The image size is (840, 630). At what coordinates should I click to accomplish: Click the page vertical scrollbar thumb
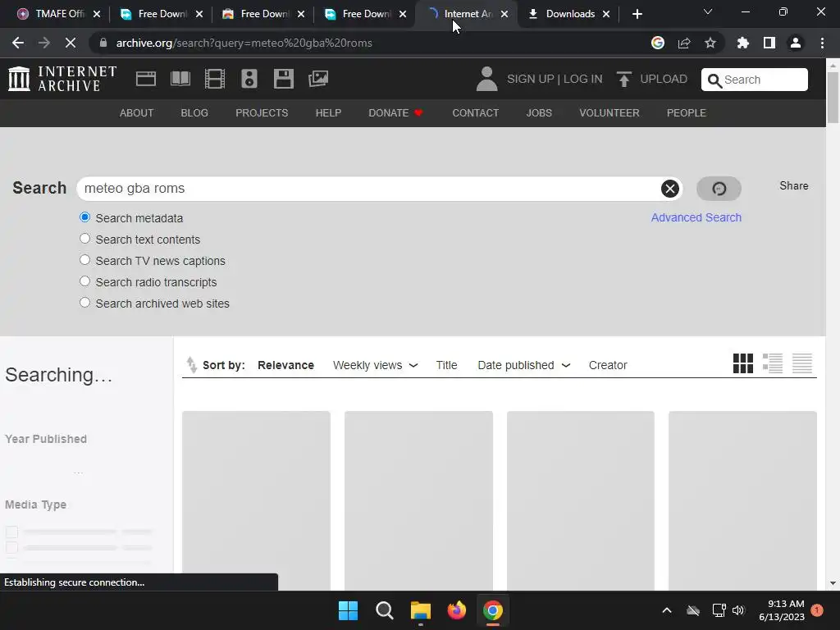pyautogui.click(x=833, y=98)
